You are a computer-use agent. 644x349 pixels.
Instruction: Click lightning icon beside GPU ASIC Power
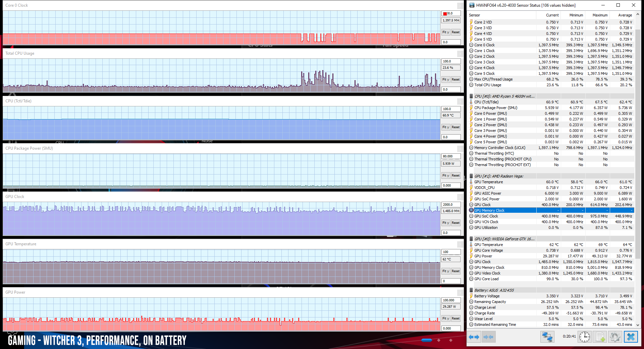coord(471,193)
